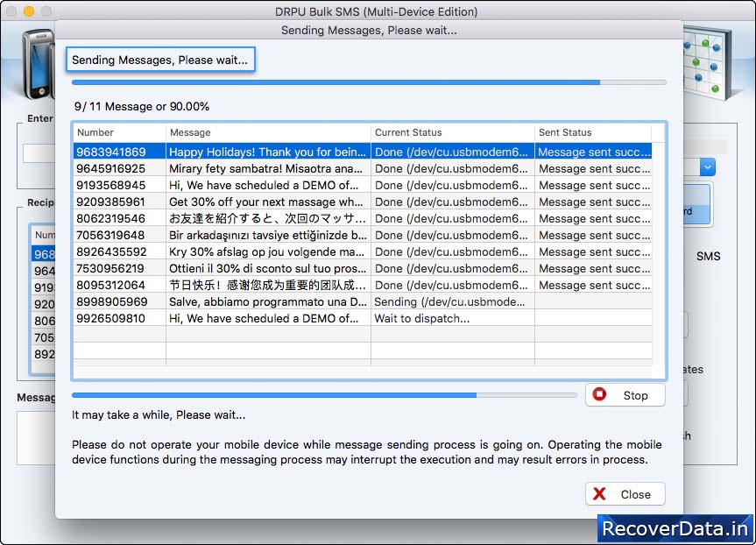Click the upper overall progress bar

[x=369, y=82]
